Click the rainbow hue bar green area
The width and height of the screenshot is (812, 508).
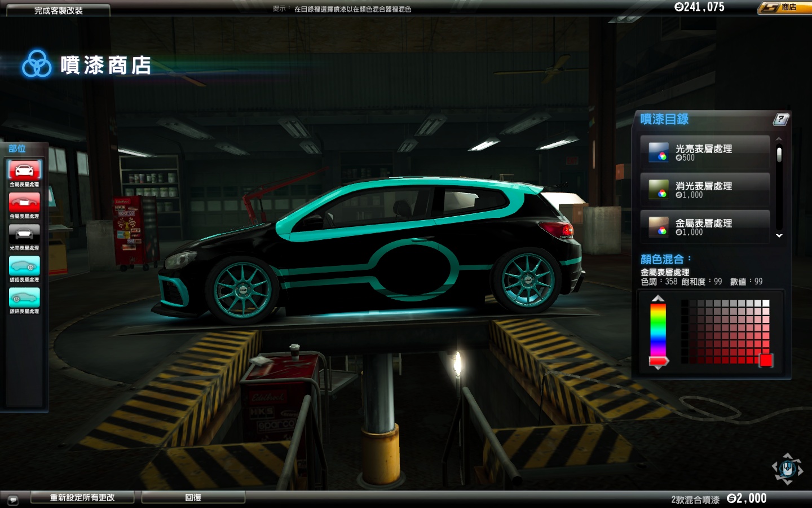658,323
